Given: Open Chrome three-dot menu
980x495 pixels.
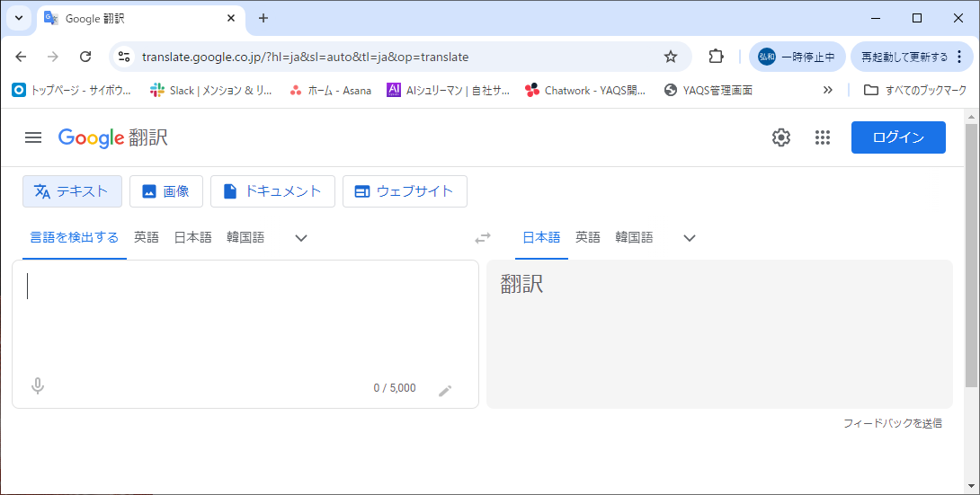Looking at the screenshot, I should point(960,57).
